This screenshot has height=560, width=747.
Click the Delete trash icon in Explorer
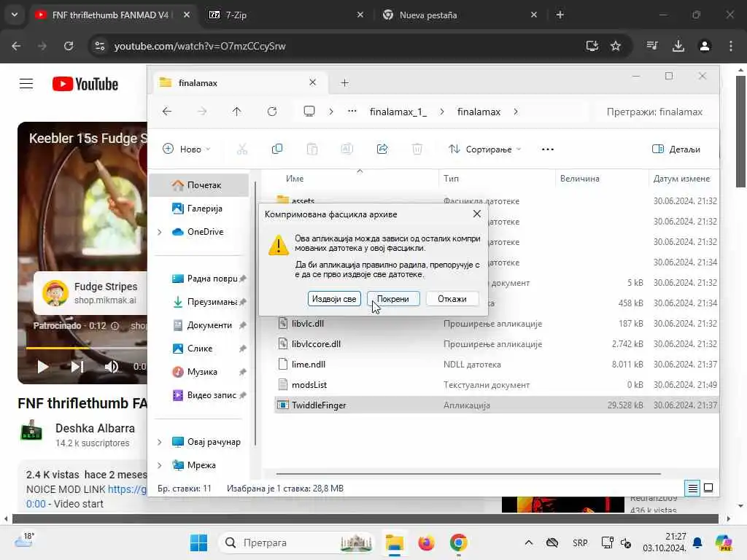(x=417, y=149)
